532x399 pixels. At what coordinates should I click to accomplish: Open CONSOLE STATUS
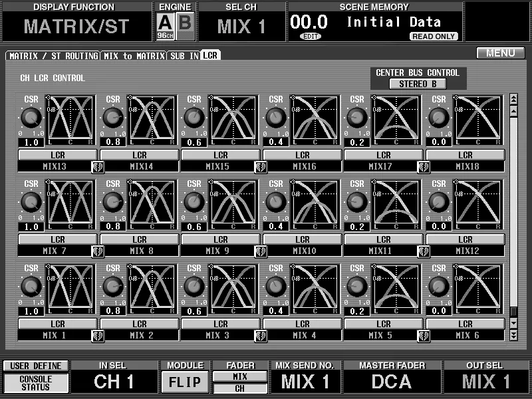(x=36, y=383)
